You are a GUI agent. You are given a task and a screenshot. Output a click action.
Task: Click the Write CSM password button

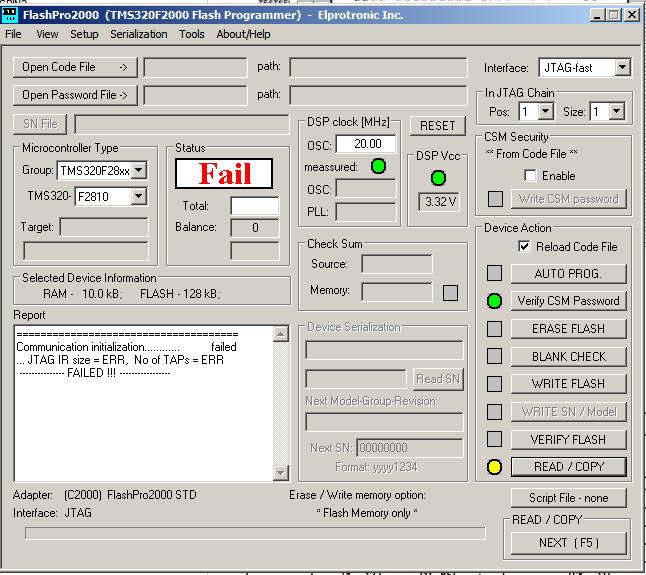(x=569, y=199)
